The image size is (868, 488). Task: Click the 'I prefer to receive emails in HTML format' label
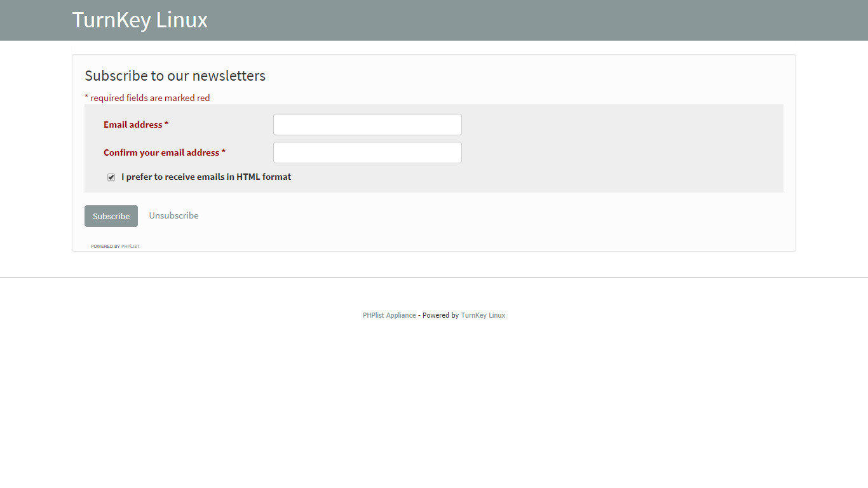pyautogui.click(x=206, y=177)
